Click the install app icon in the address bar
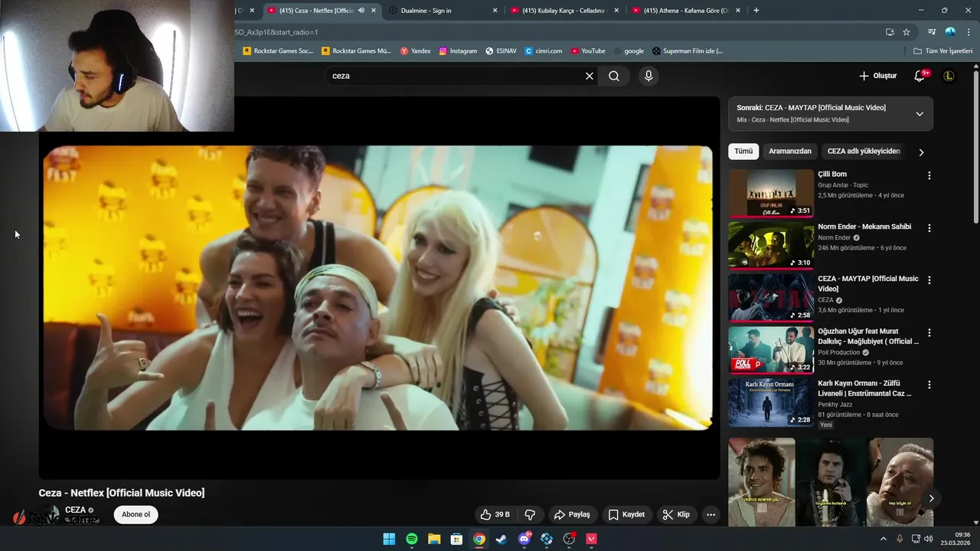The width and height of the screenshot is (980, 551). tap(890, 32)
